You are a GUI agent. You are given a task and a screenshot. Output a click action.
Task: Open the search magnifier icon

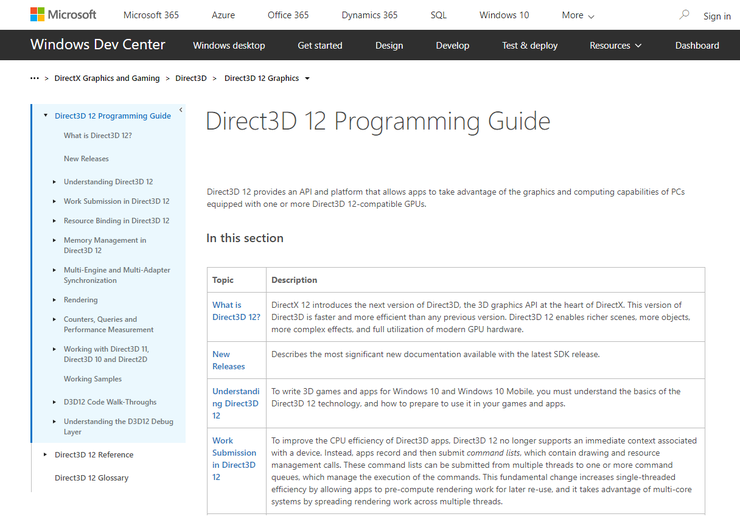[x=684, y=15]
